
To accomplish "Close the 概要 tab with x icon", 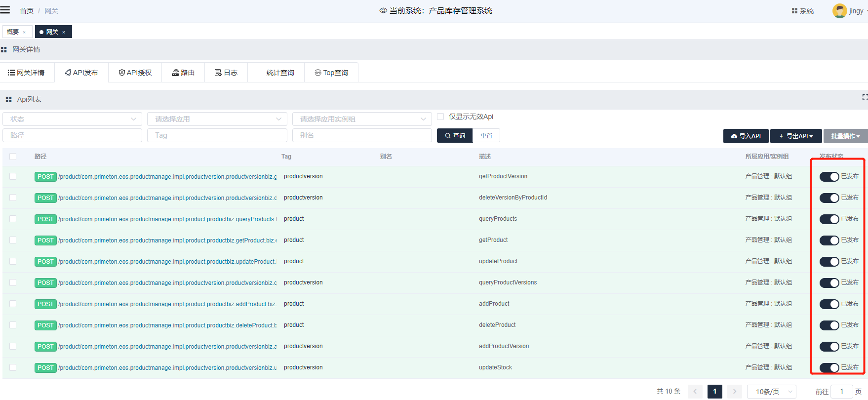I will point(24,32).
